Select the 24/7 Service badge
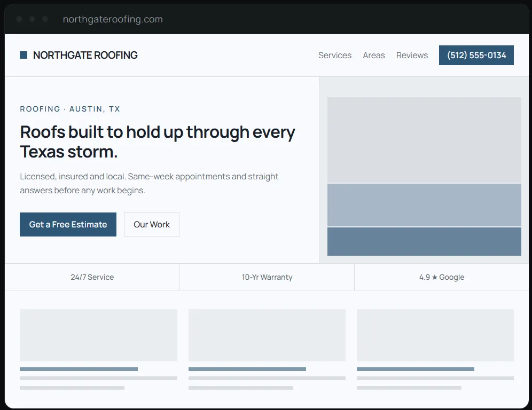Image resolution: width=532 pixels, height=410 pixels. point(92,277)
